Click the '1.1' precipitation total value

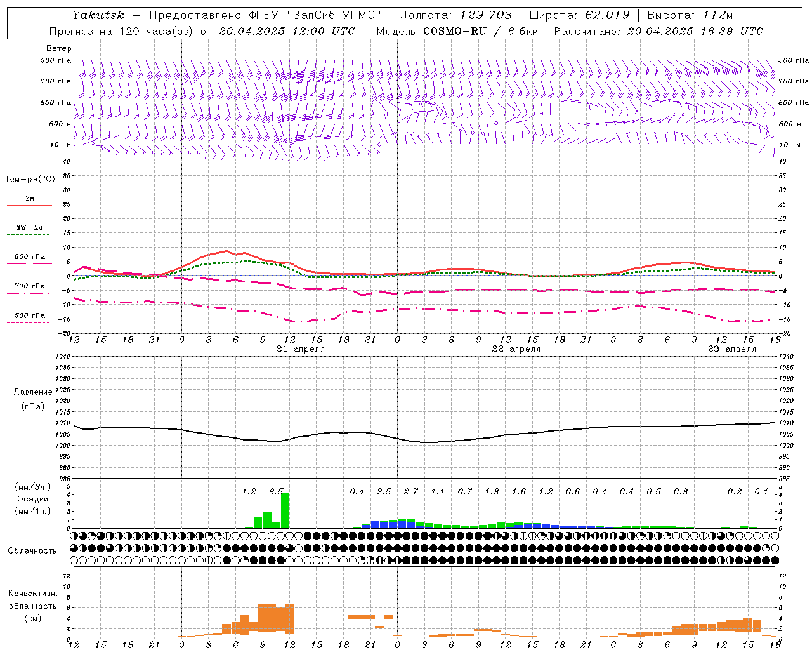coord(438,492)
